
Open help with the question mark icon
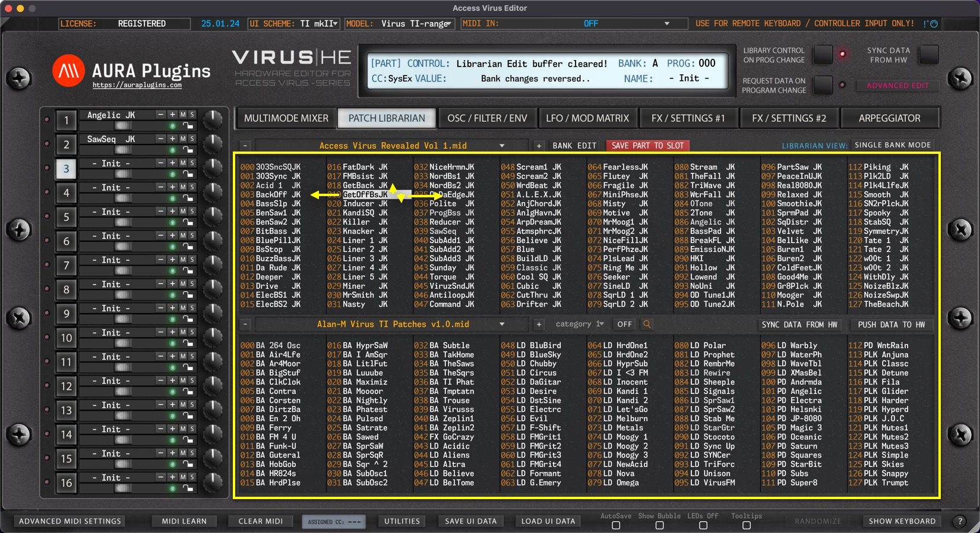[x=960, y=521]
